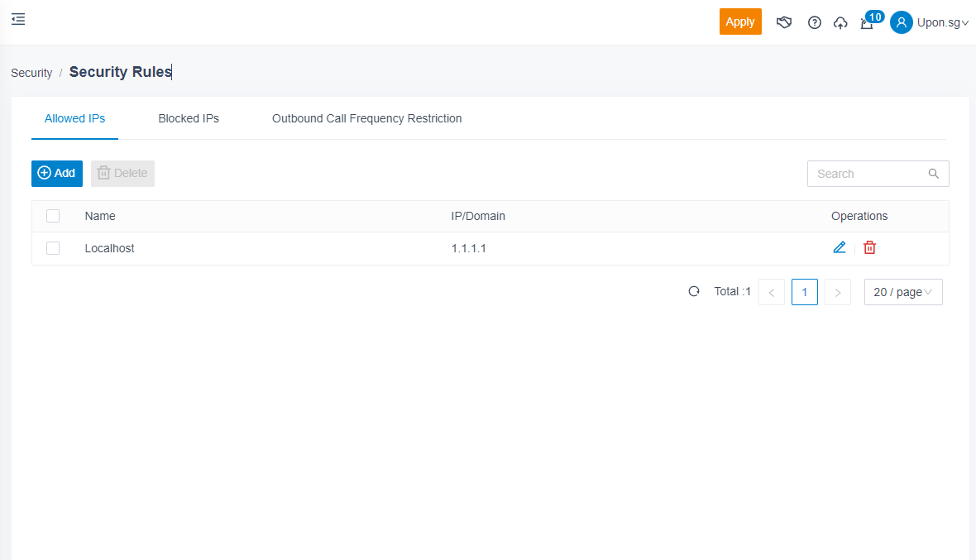Select the Allowed IPs tab
The height and width of the screenshot is (560, 976).
pyautogui.click(x=74, y=118)
